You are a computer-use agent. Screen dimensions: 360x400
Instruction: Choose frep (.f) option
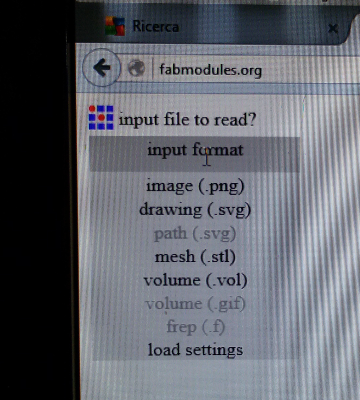196,327
